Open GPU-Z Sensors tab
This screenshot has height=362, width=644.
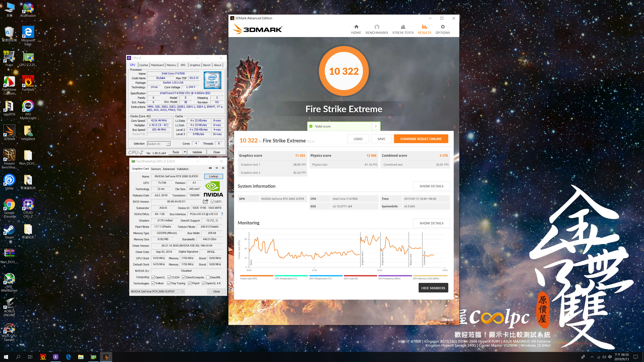(156, 169)
